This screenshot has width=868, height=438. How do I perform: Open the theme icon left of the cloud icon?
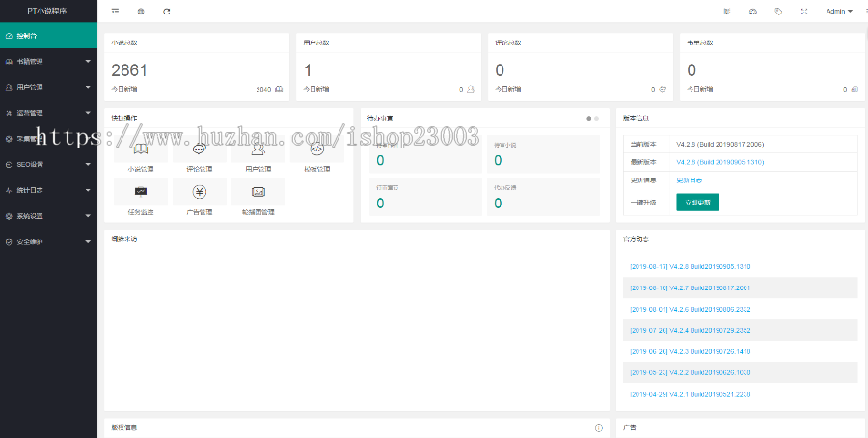coord(727,11)
